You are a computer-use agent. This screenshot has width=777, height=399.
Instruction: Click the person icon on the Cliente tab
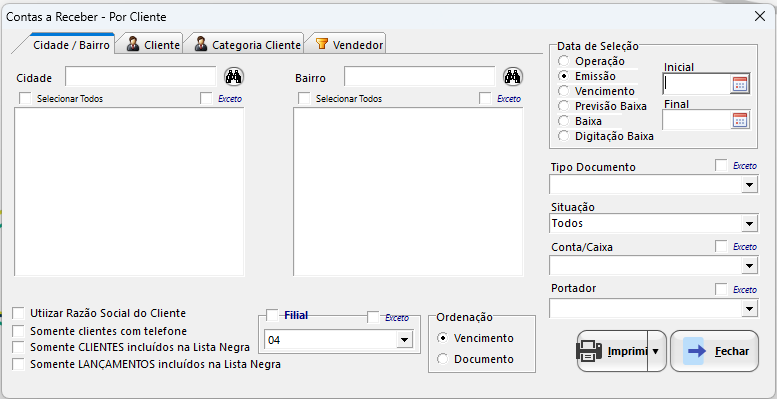coord(133,44)
